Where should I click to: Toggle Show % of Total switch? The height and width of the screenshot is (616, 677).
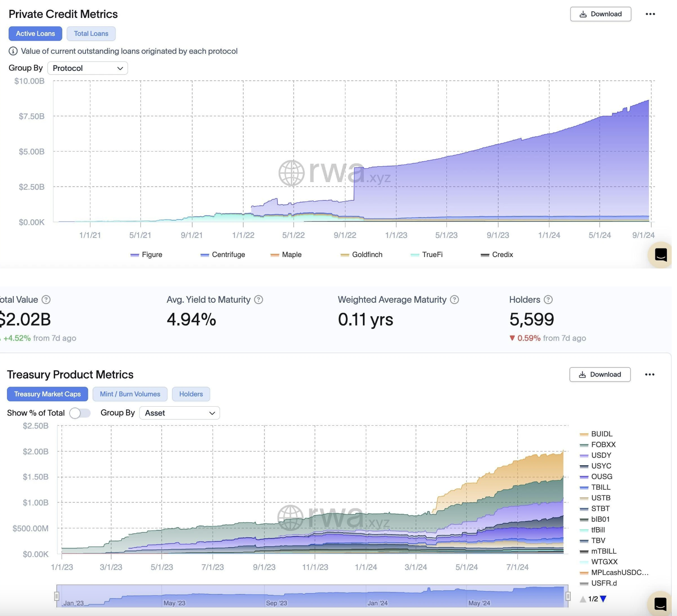pyautogui.click(x=80, y=413)
